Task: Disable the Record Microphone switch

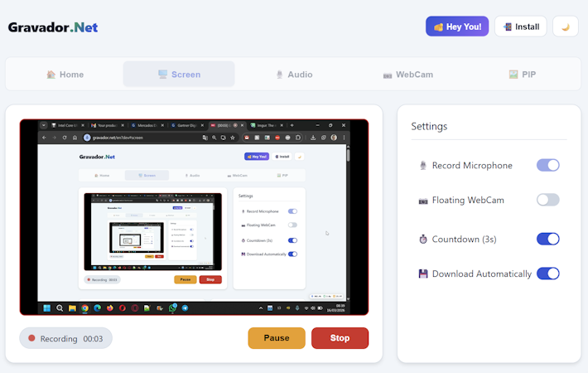Action: [x=548, y=165]
